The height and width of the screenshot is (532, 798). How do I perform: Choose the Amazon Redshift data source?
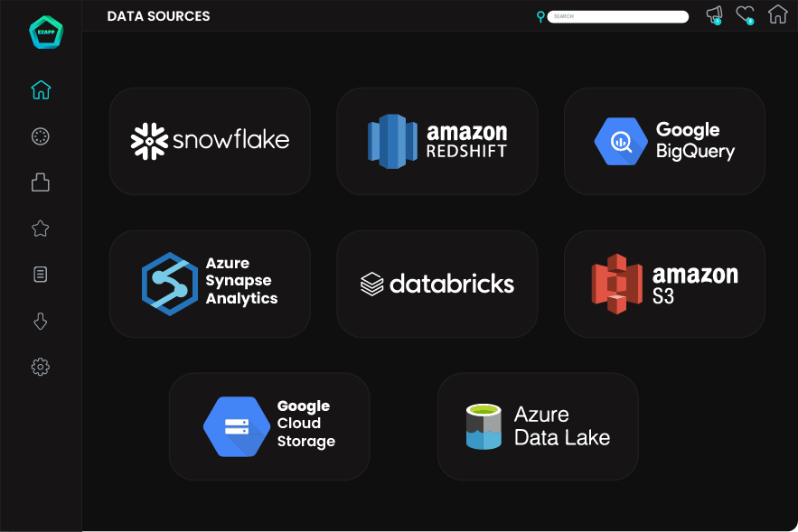[437, 141]
